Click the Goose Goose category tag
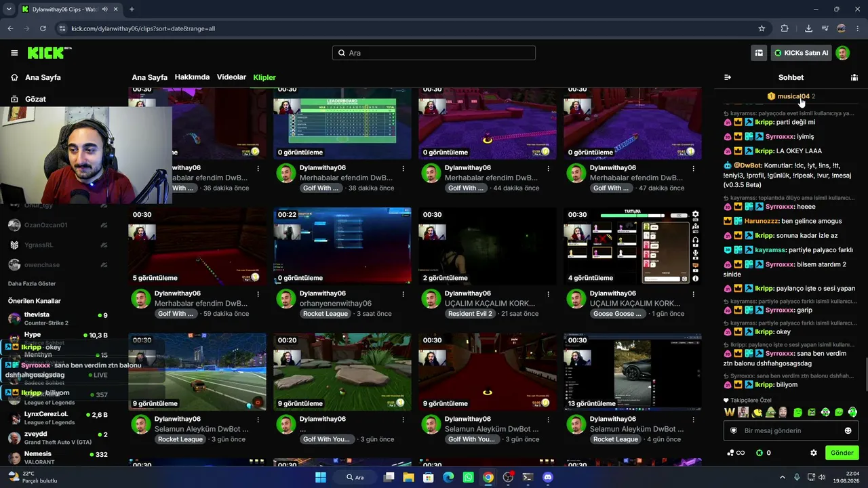Viewport: 868px width, 488px height. (x=616, y=314)
